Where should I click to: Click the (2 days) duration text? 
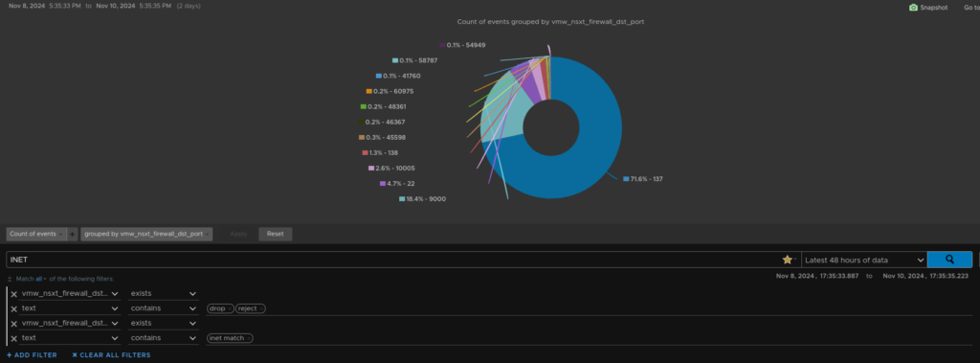(189, 7)
